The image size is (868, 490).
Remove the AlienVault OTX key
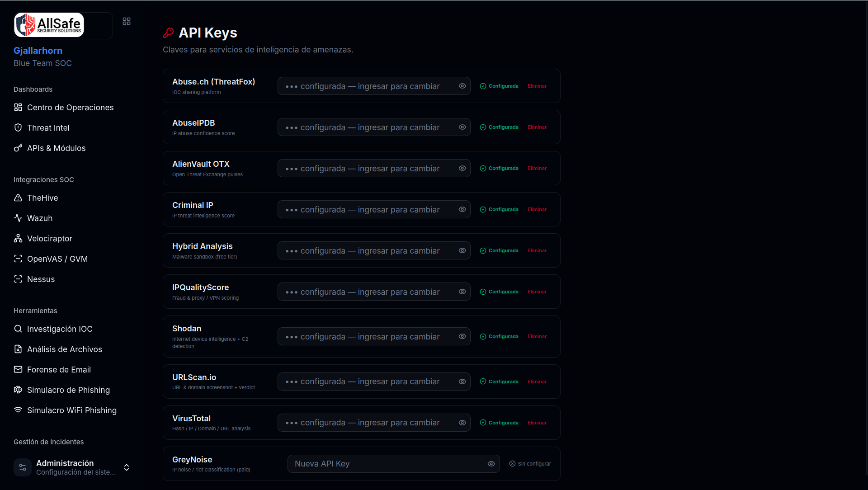pyautogui.click(x=537, y=168)
